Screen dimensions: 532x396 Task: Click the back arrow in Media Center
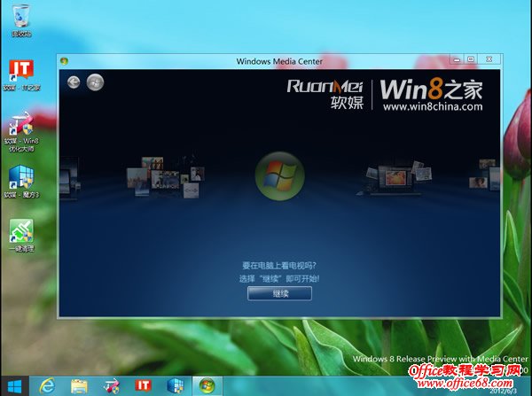click(x=74, y=82)
